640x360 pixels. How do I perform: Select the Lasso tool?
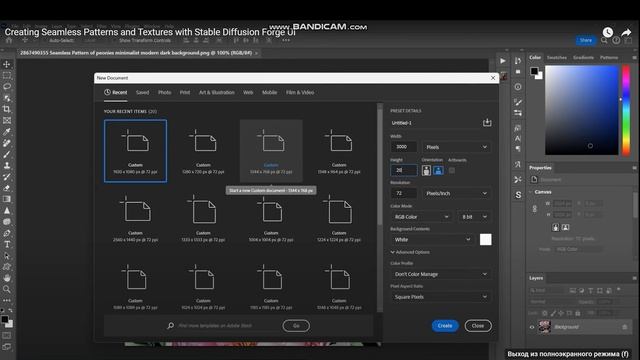7,87
